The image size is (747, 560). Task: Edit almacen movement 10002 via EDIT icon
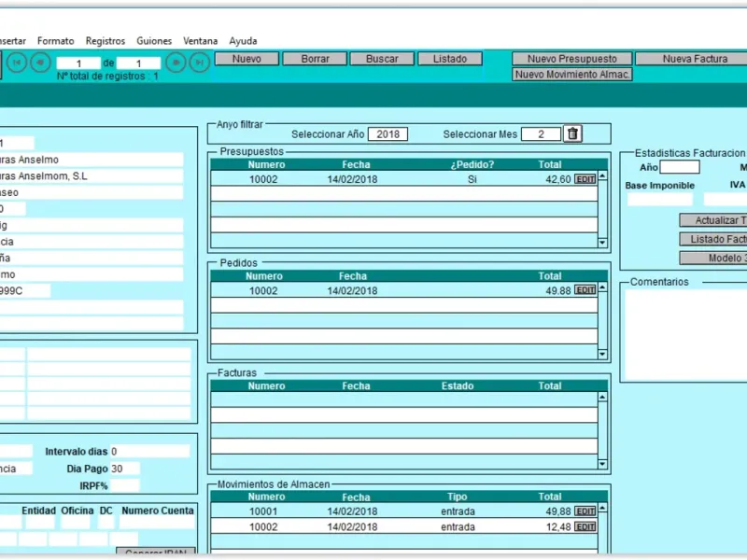pyautogui.click(x=585, y=526)
